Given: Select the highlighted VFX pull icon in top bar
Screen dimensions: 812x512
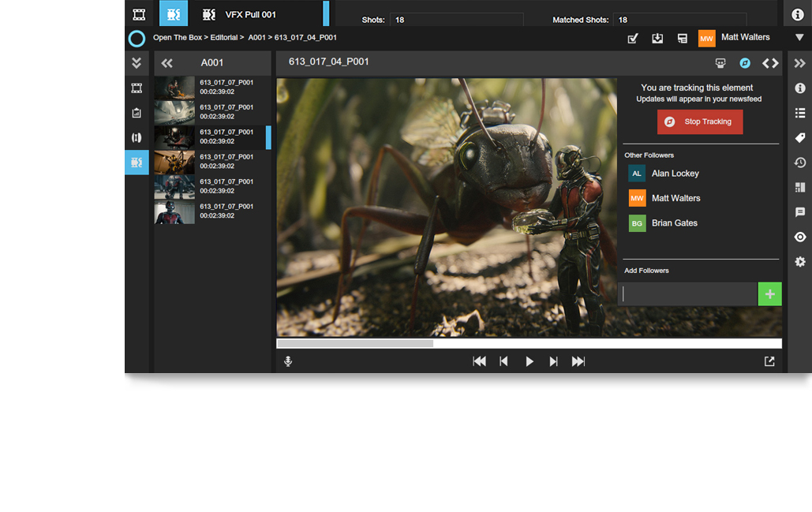Looking at the screenshot, I should tap(174, 13).
